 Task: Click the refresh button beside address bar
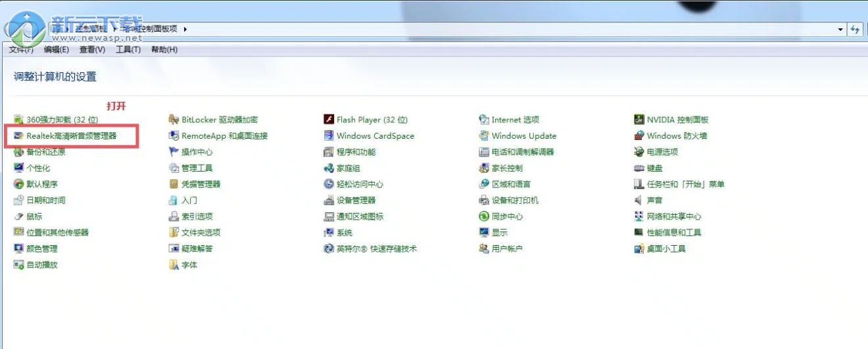coord(855,30)
